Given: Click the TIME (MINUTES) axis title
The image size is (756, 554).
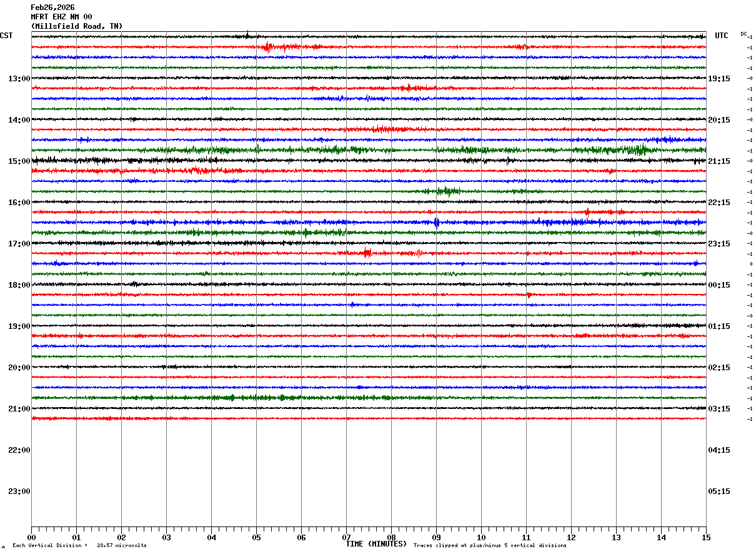Looking at the screenshot, I should pos(376,544).
